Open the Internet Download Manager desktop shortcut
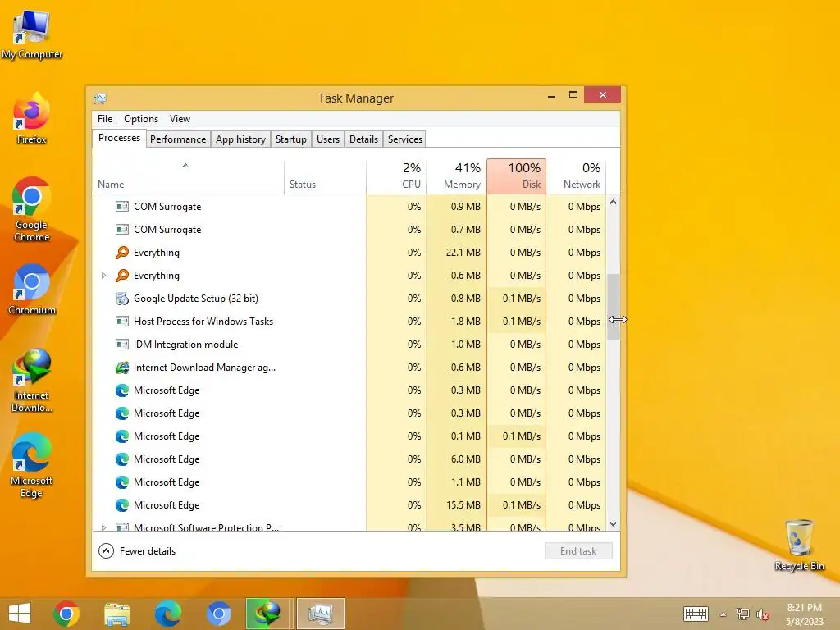Viewport: 840px width, 630px height. (32, 381)
